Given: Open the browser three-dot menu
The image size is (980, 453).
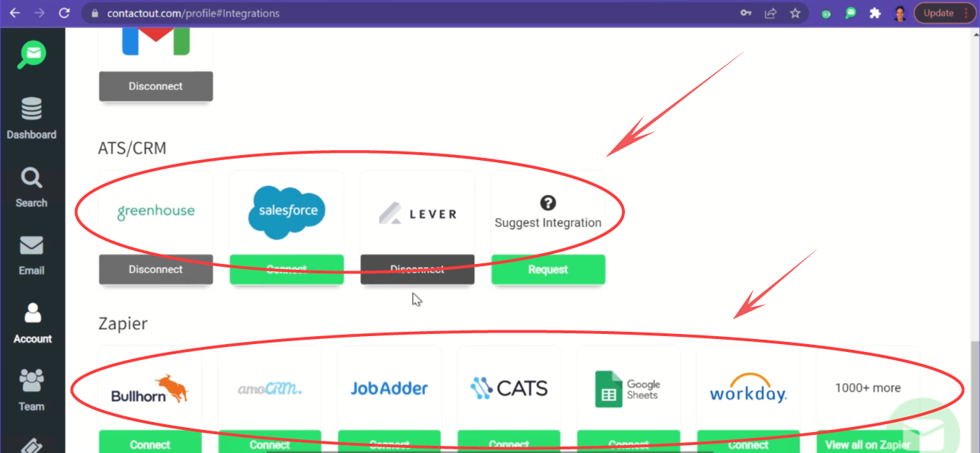Looking at the screenshot, I should coord(967,13).
